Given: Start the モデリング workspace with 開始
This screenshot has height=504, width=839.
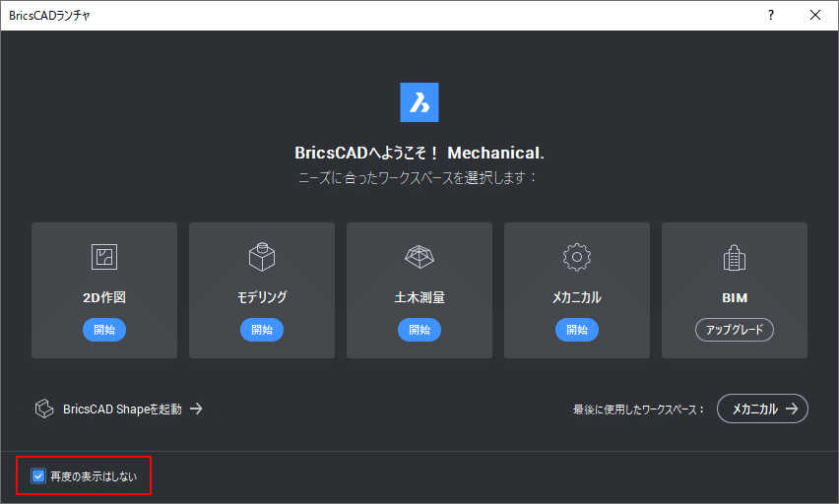Looking at the screenshot, I should 262,330.
